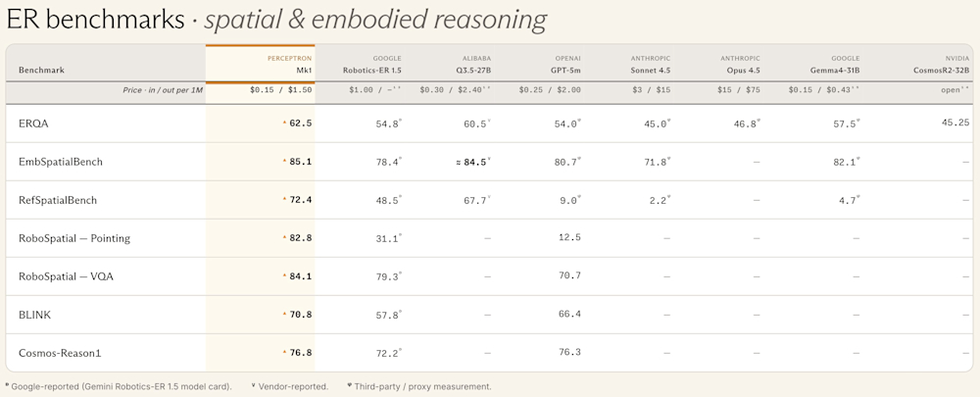Select the Cosmos-Reason1 row label
Image resolution: width=980 pixels, height=397 pixels.
point(60,353)
